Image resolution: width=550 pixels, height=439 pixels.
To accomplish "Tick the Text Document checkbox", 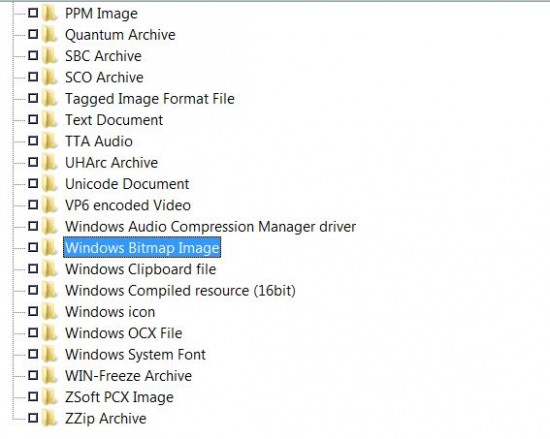I will click(x=33, y=119).
